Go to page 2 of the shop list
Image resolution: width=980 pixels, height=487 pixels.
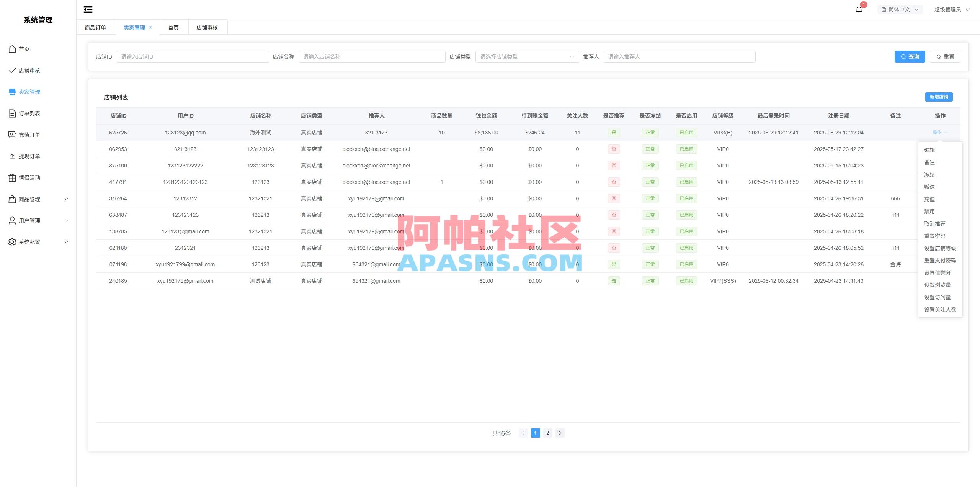tap(548, 433)
